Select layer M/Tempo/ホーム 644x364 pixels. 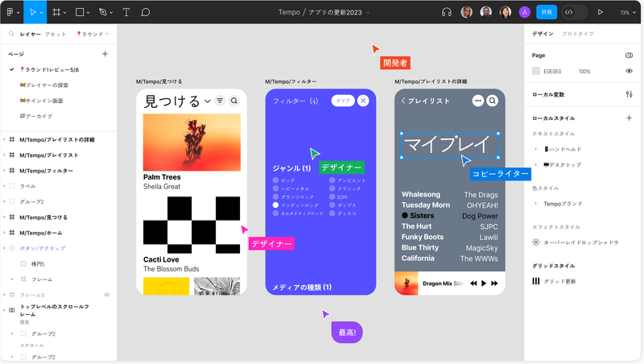[x=41, y=233]
